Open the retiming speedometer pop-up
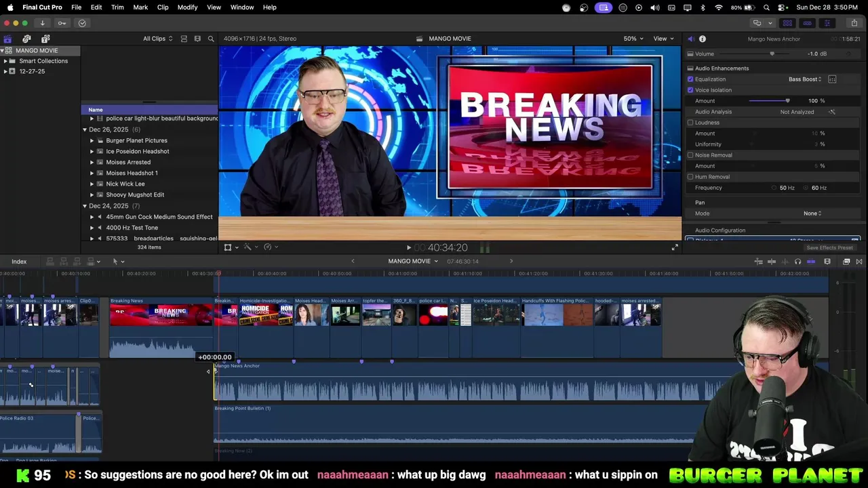Image resolution: width=868 pixels, height=488 pixels. coord(271,247)
